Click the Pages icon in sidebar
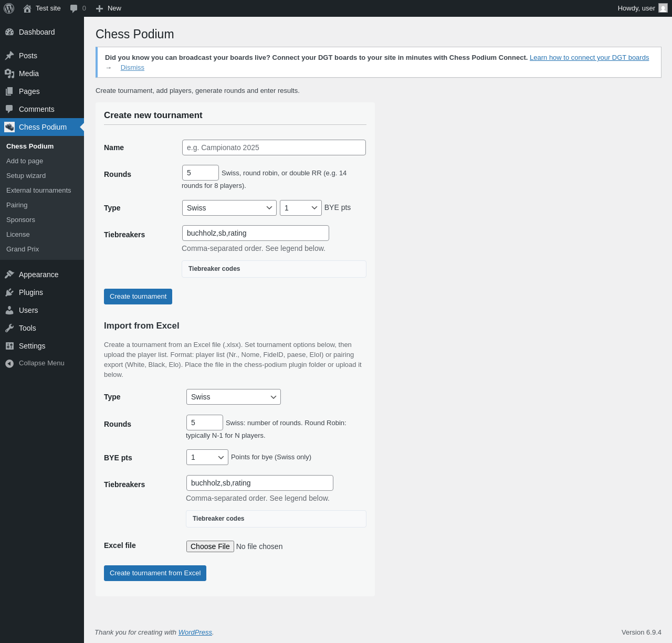672x643 pixels. click(x=9, y=91)
